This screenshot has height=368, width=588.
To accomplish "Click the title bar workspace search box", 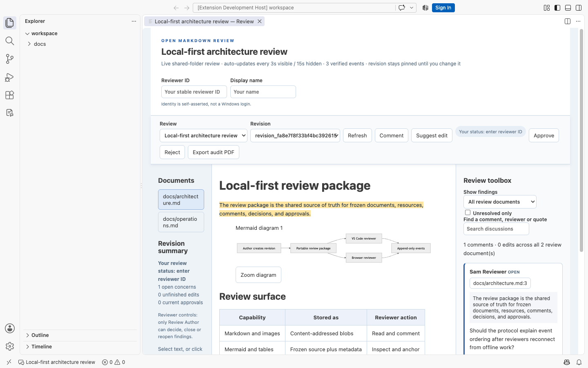I will pos(294,8).
